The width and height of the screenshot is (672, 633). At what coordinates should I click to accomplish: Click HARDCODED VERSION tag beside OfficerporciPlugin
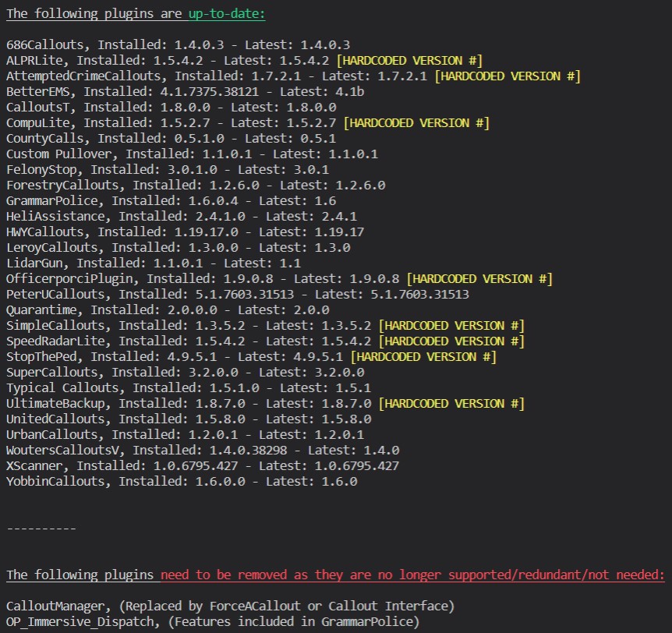point(479,278)
